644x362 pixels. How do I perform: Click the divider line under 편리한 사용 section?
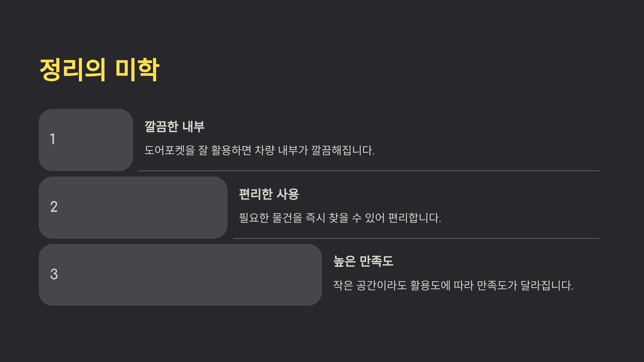pos(416,238)
